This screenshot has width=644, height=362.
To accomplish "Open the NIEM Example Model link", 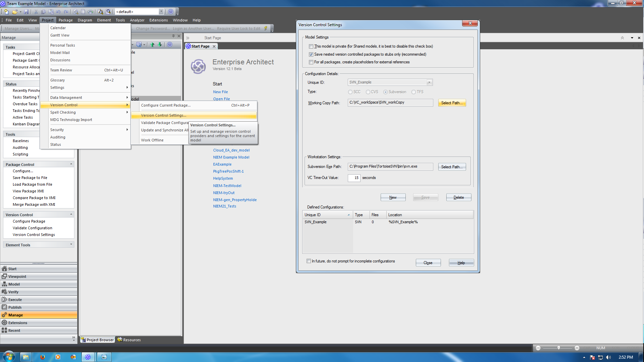I will tap(231, 157).
